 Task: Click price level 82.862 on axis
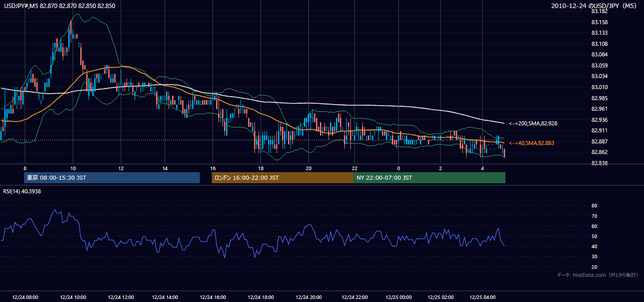600,152
